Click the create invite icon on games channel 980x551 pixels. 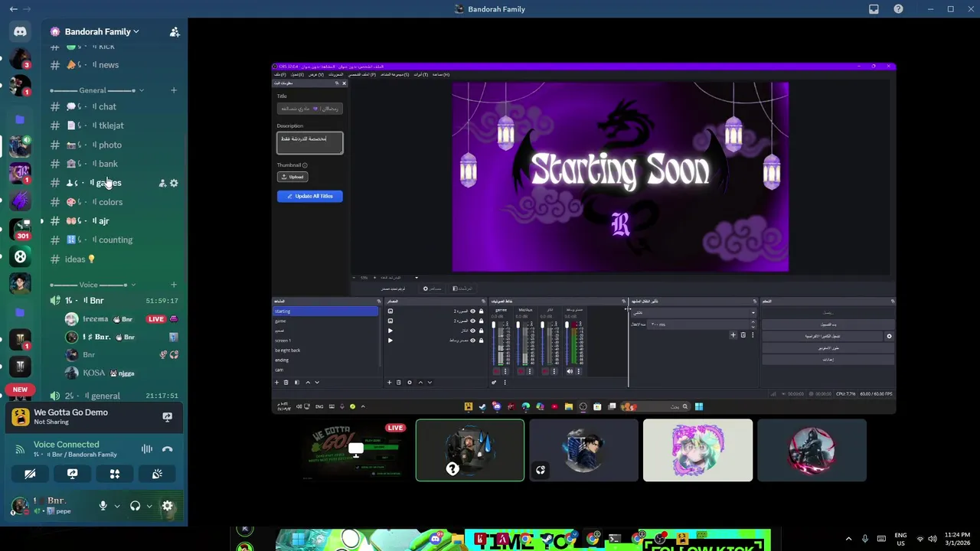[162, 183]
